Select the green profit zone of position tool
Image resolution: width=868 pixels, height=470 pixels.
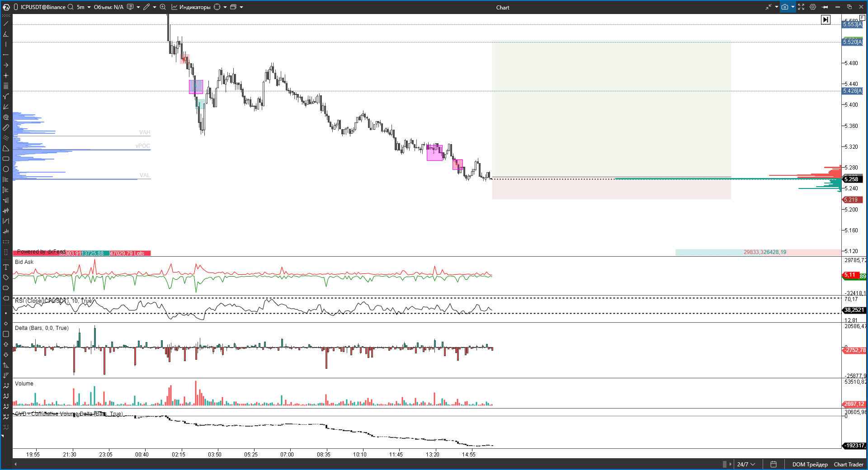pos(611,109)
